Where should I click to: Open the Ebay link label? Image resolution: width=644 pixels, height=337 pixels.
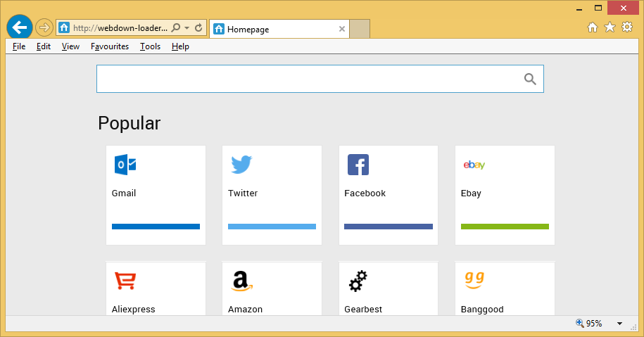click(x=471, y=193)
